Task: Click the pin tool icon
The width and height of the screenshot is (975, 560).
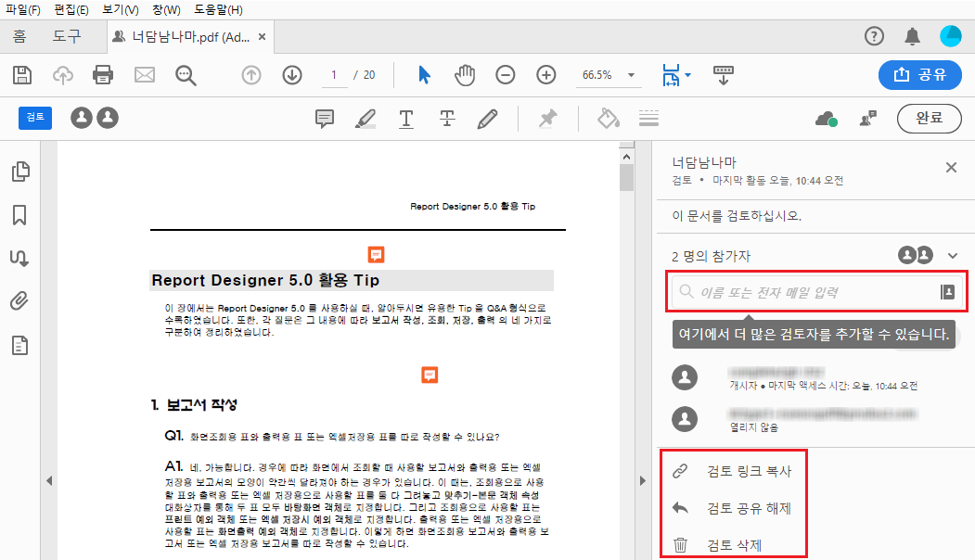Action: tap(548, 118)
